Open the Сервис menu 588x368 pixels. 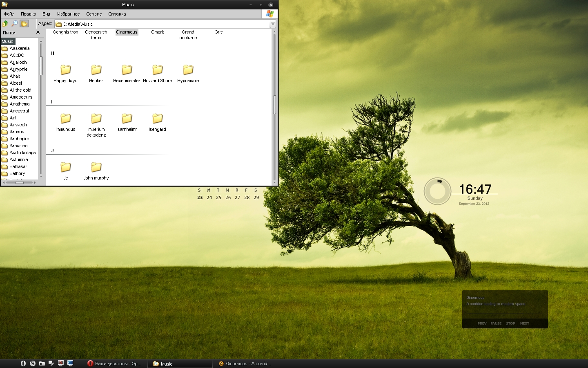[x=94, y=14]
